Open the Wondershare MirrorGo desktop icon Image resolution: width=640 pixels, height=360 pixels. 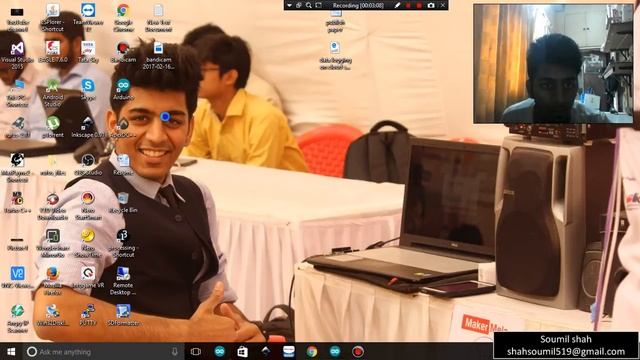tap(53, 243)
